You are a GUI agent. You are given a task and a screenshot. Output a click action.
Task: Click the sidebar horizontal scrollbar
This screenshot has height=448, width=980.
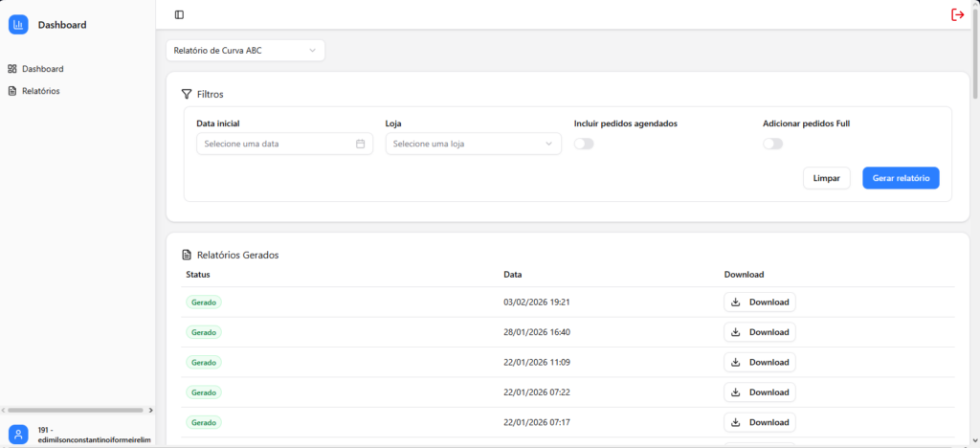(x=77, y=410)
